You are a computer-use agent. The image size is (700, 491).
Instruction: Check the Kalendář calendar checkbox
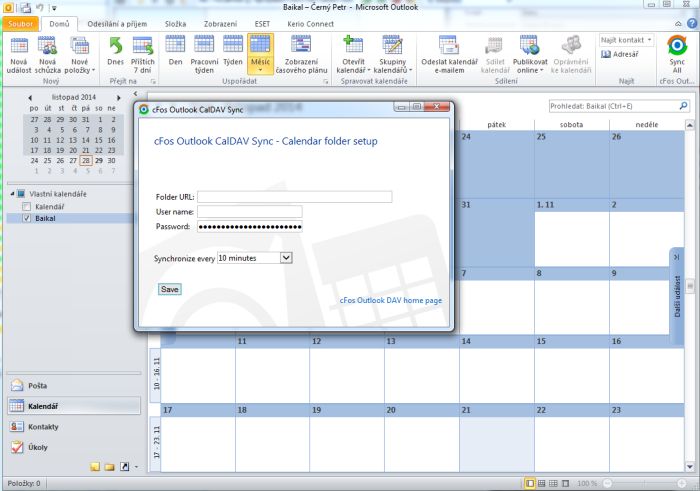click(27, 206)
